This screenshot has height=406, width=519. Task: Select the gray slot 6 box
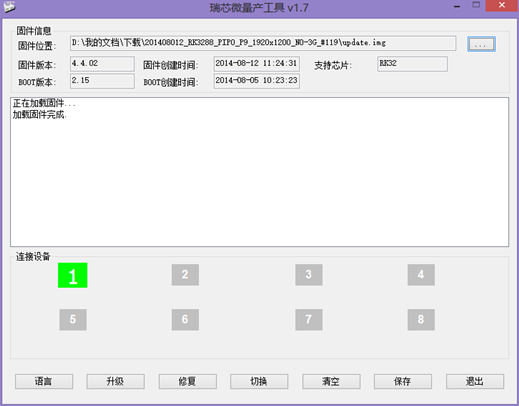[x=185, y=320]
